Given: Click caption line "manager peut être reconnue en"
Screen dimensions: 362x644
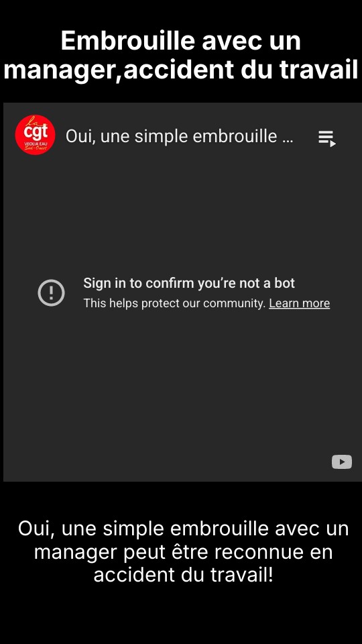Looking at the screenshot, I should tap(183, 551).
